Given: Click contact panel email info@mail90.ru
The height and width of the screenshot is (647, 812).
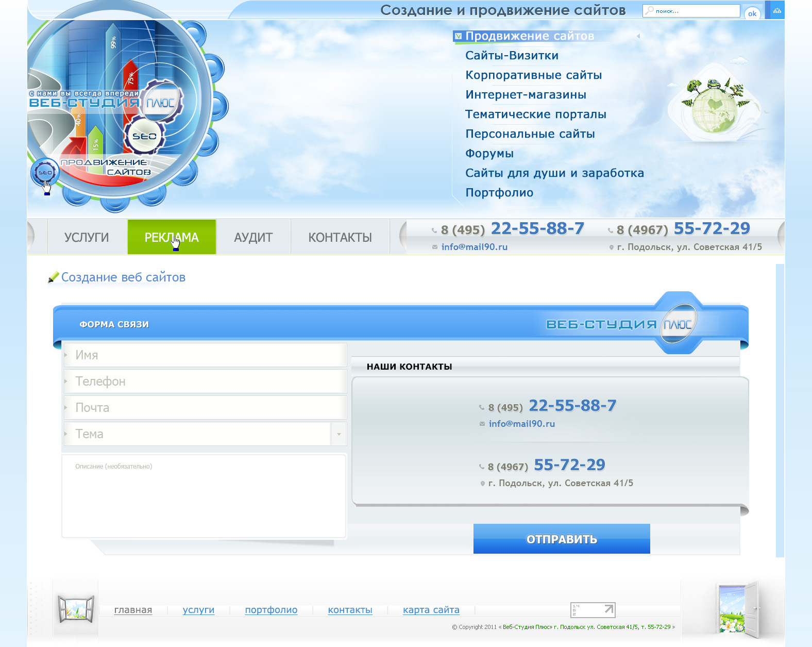Looking at the screenshot, I should (521, 424).
